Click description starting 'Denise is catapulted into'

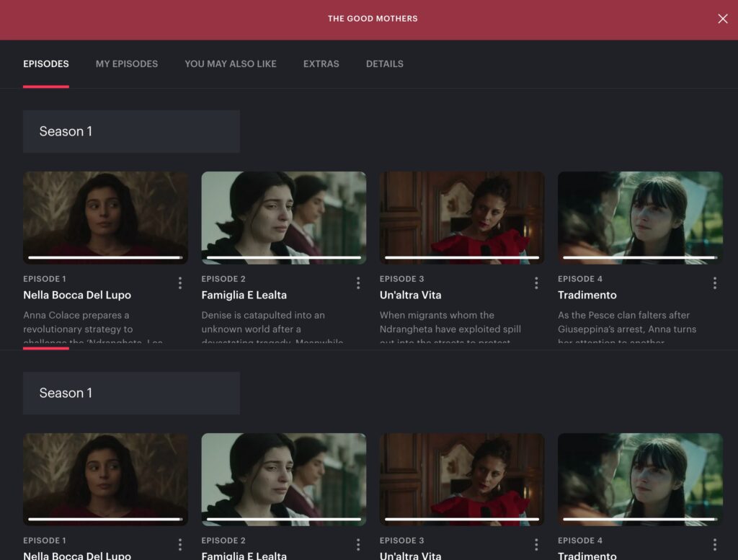(x=272, y=328)
